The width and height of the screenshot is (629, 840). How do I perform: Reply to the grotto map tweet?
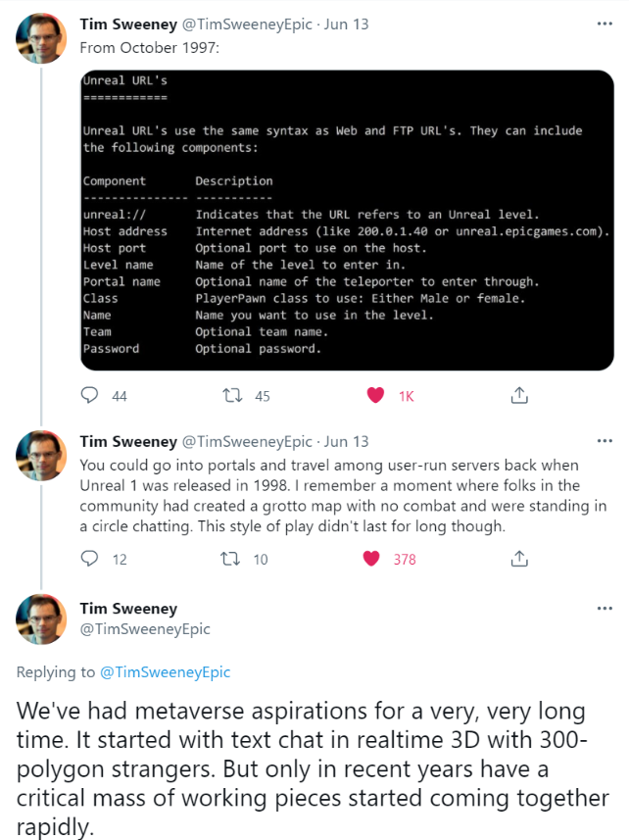pyautogui.click(x=90, y=559)
